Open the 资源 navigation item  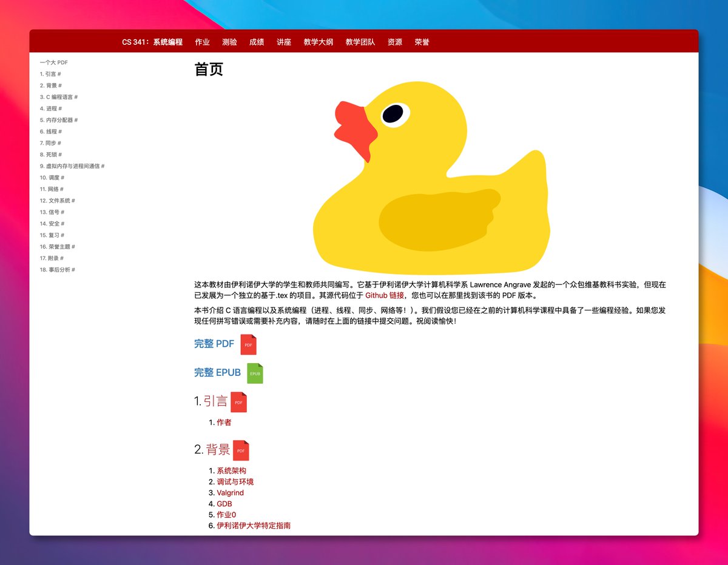coord(395,42)
